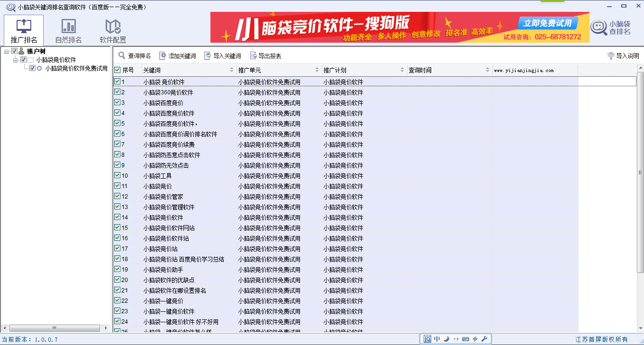Select keyword 小脑袋竞价管家
The image size is (644, 345).
[x=163, y=197]
